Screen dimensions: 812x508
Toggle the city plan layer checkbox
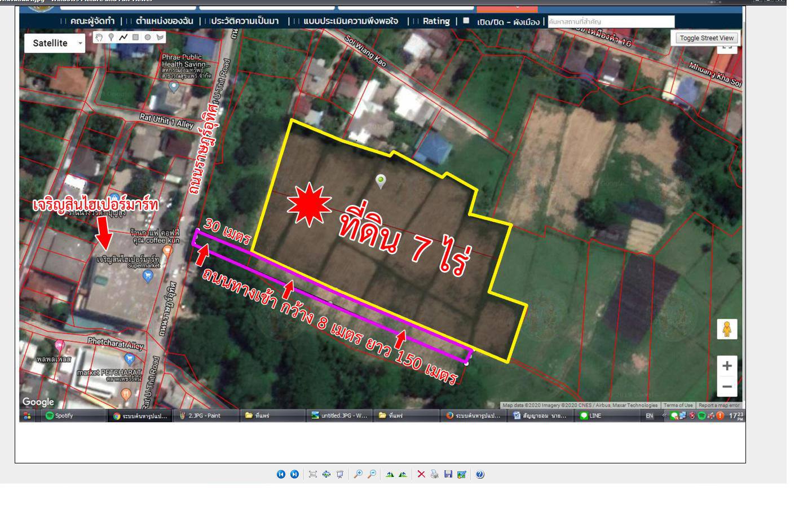click(x=466, y=20)
